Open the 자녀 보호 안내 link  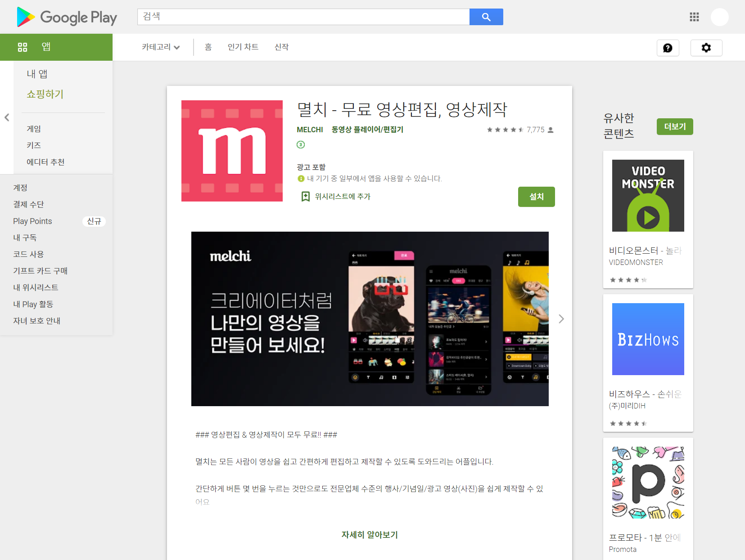pyautogui.click(x=36, y=321)
